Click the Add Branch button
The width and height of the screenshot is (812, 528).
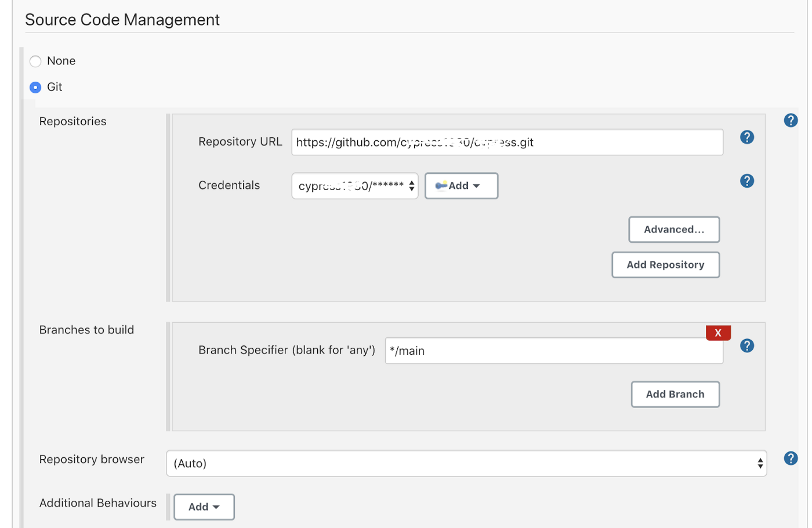[675, 395]
